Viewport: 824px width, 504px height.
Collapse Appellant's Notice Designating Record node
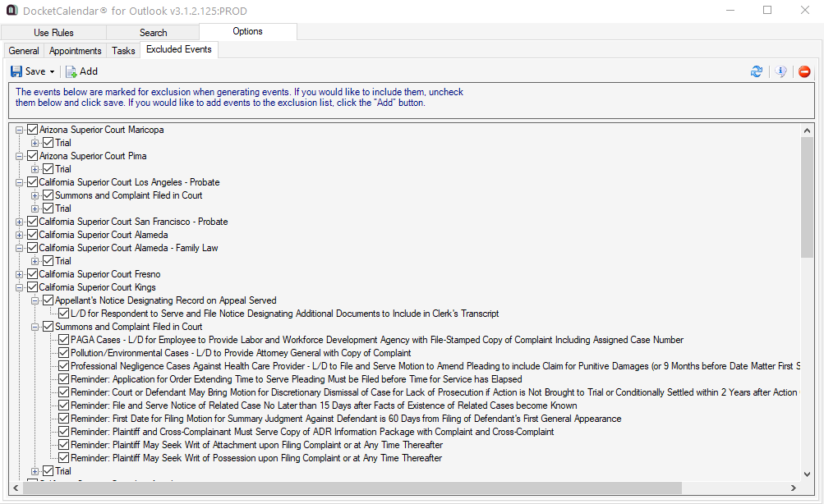(x=35, y=300)
